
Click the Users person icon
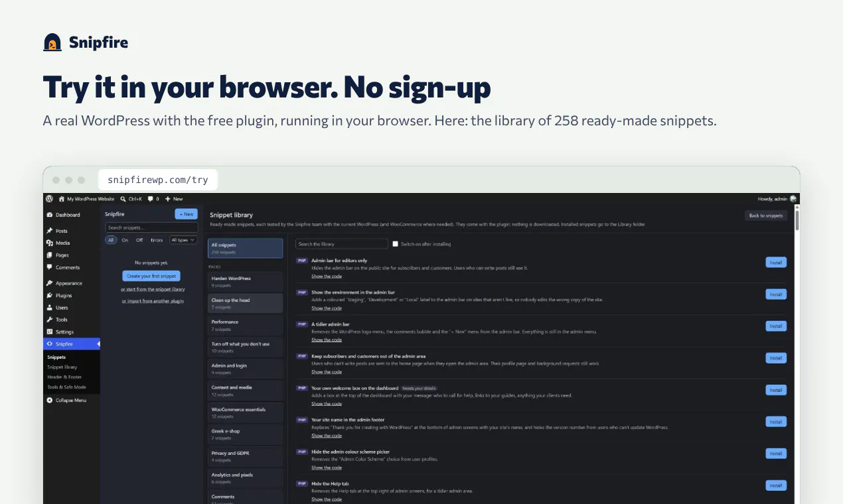pos(50,308)
